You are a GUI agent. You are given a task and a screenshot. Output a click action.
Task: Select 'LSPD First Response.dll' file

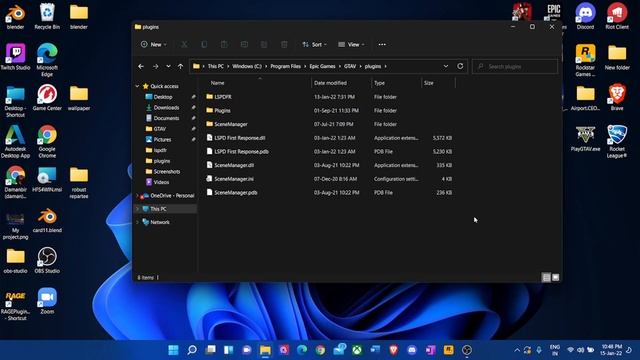tap(240, 138)
